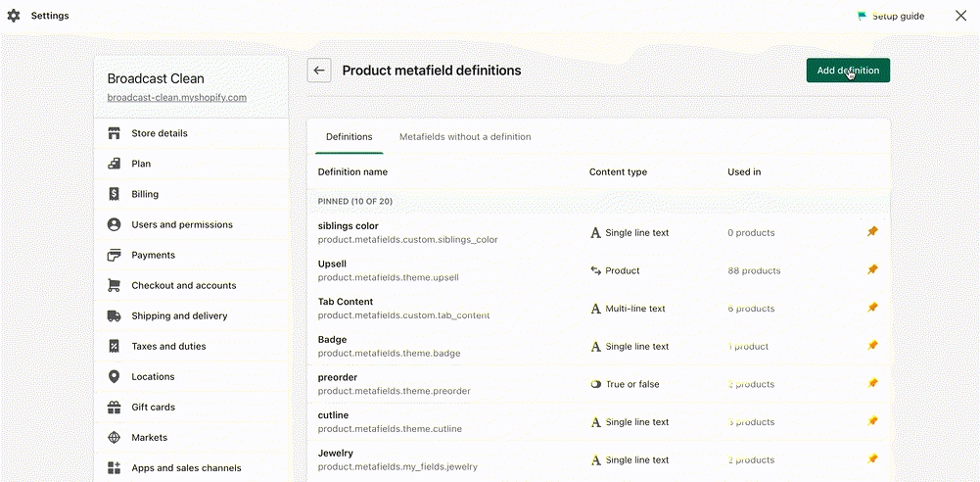Screen dimensions: 980x482
Task: Click the Add definition button
Action: pyautogui.click(x=848, y=71)
